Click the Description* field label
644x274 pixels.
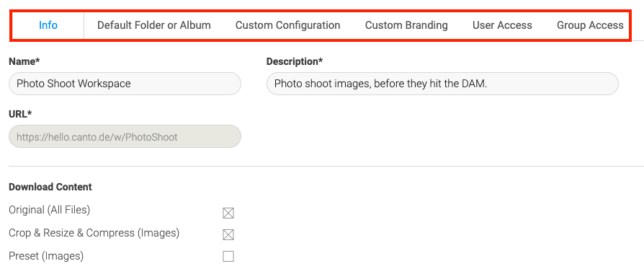pos(295,62)
